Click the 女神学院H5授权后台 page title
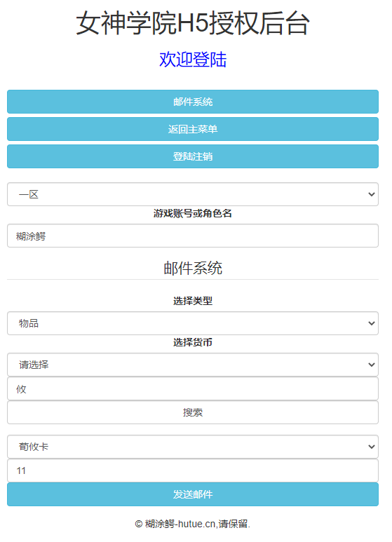 coord(193,23)
